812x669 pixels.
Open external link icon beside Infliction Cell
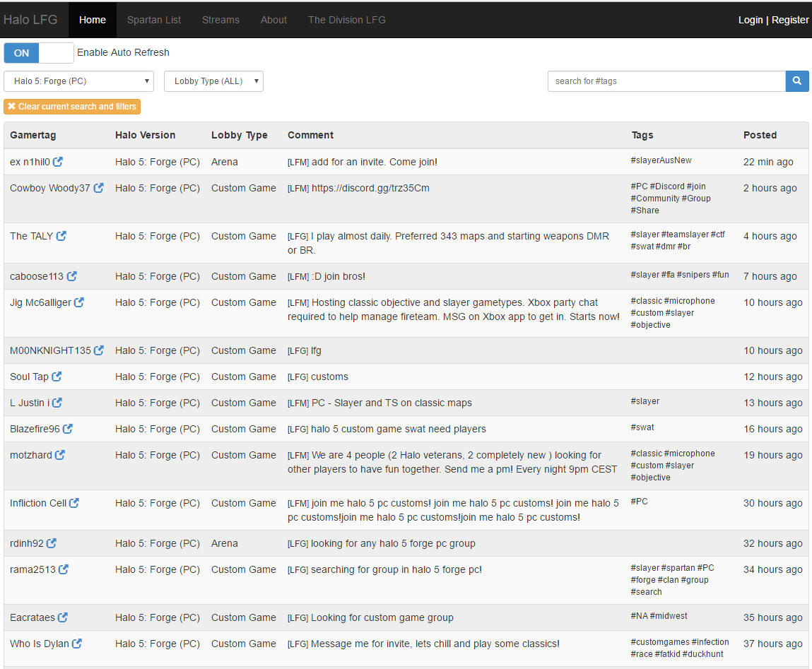(x=74, y=503)
